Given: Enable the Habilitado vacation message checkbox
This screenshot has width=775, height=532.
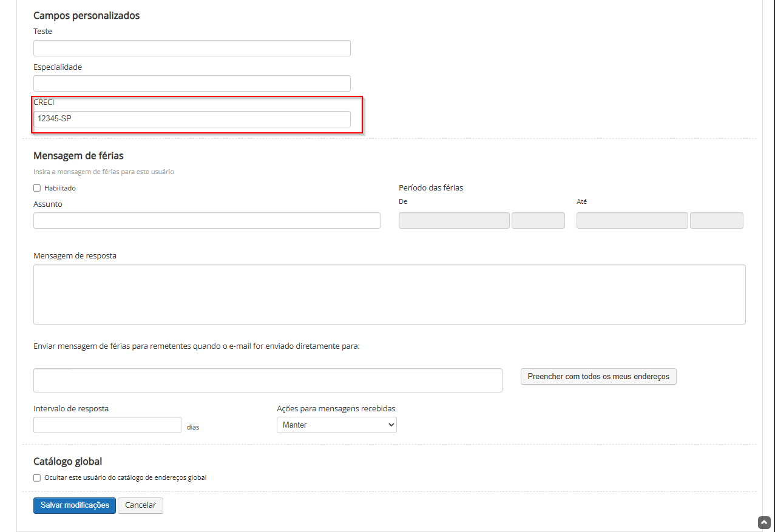Looking at the screenshot, I should point(37,188).
